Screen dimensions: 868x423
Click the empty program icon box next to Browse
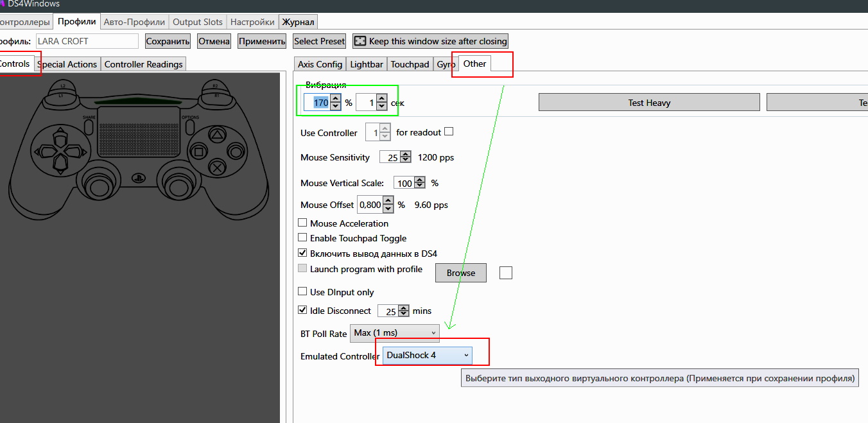[x=506, y=273]
